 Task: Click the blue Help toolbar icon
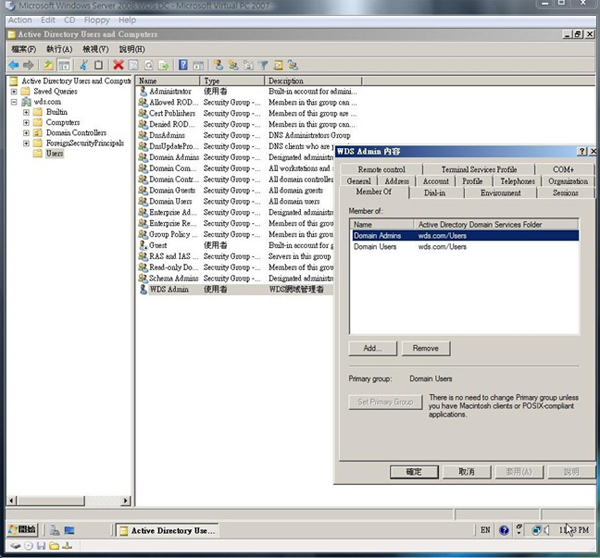(x=183, y=65)
